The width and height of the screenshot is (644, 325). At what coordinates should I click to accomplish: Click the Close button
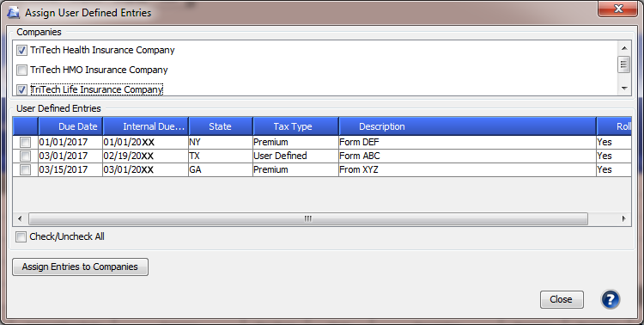pos(562,299)
